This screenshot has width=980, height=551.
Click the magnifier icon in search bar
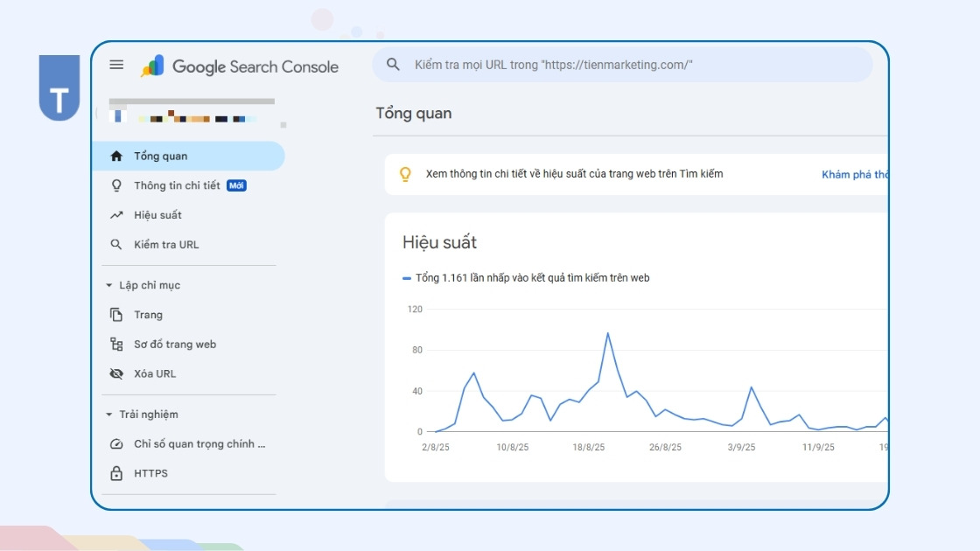(394, 65)
